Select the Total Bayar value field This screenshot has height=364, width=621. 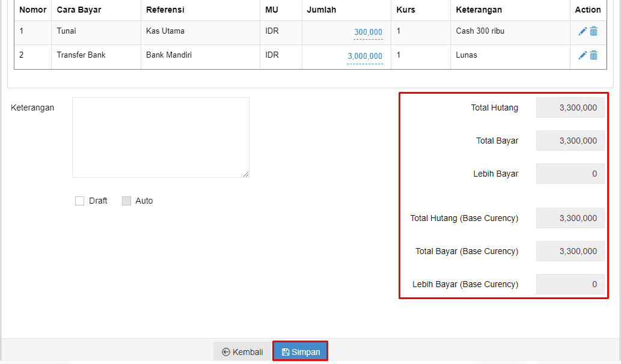(x=571, y=141)
